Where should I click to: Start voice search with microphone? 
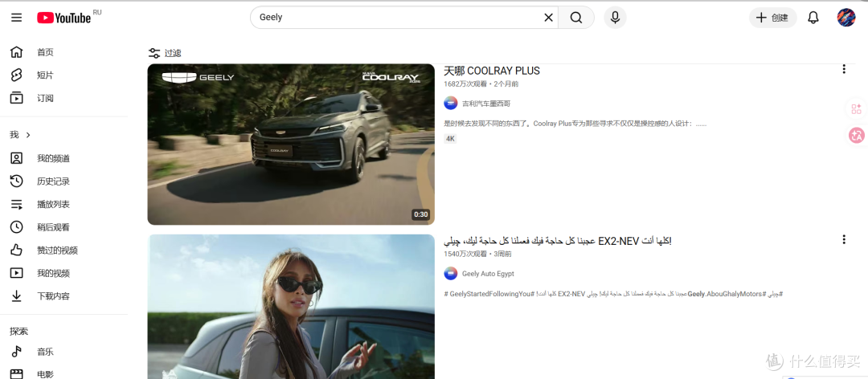(x=615, y=18)
